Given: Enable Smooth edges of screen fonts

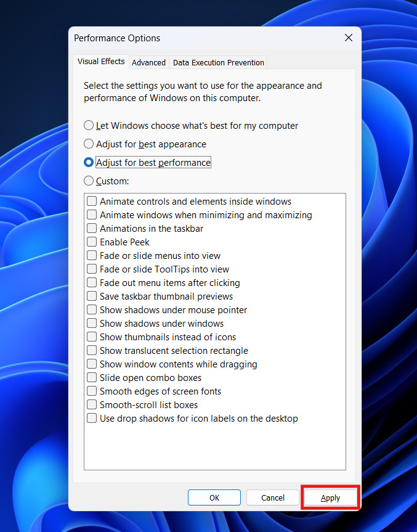Looking at the screenshot, I should point(92,391).
